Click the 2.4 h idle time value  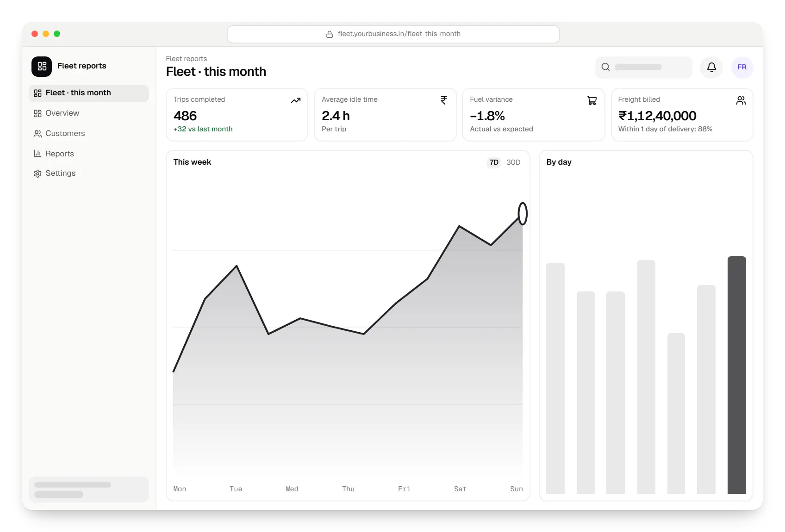[x=336, y=116]
